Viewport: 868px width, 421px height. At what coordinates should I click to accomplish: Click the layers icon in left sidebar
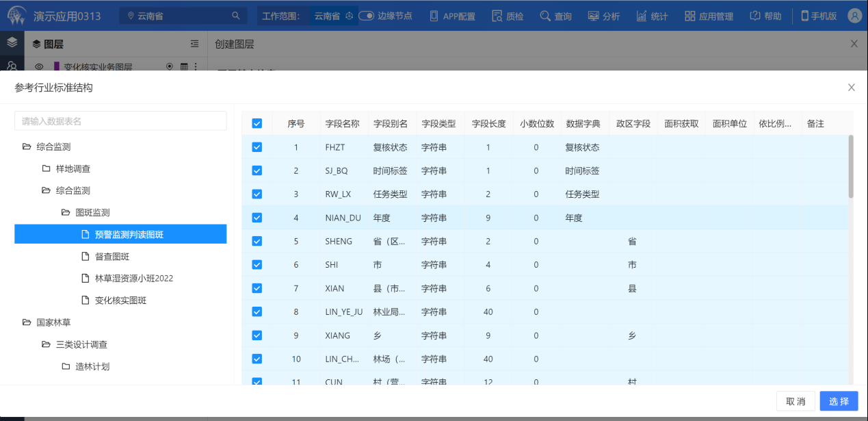[x=12, y=42]
